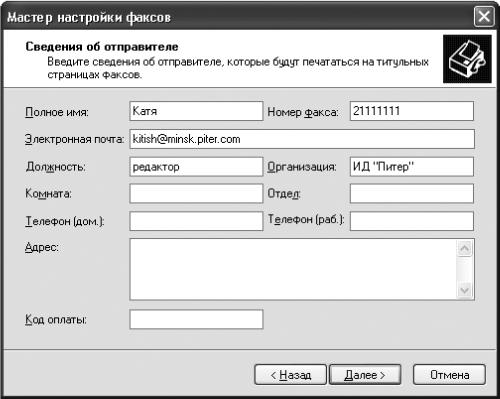Select the Организация field with ИД Питер
Viewport: 500px width, 399px height.
(412, 167)
